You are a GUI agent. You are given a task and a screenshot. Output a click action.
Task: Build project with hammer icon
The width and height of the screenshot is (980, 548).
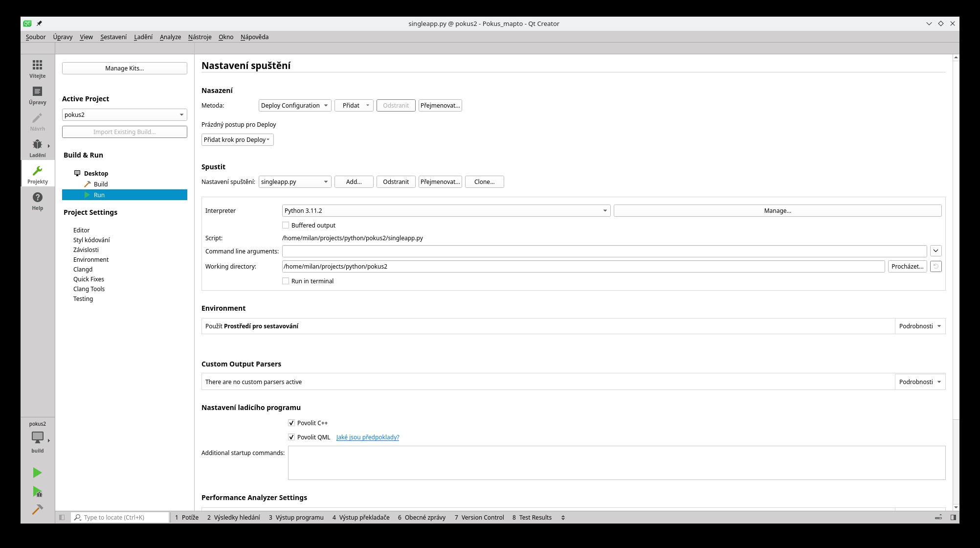[x=37, y=509]
